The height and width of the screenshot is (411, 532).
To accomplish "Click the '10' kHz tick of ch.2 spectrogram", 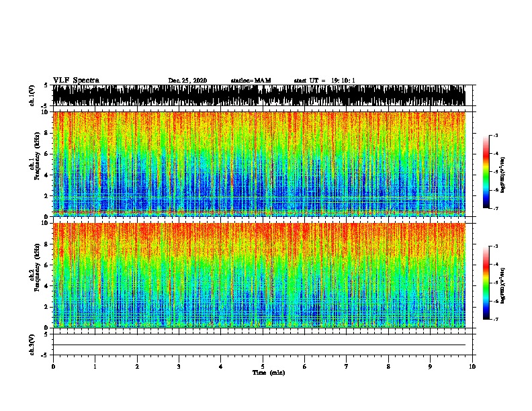I will tap(46, 223).
